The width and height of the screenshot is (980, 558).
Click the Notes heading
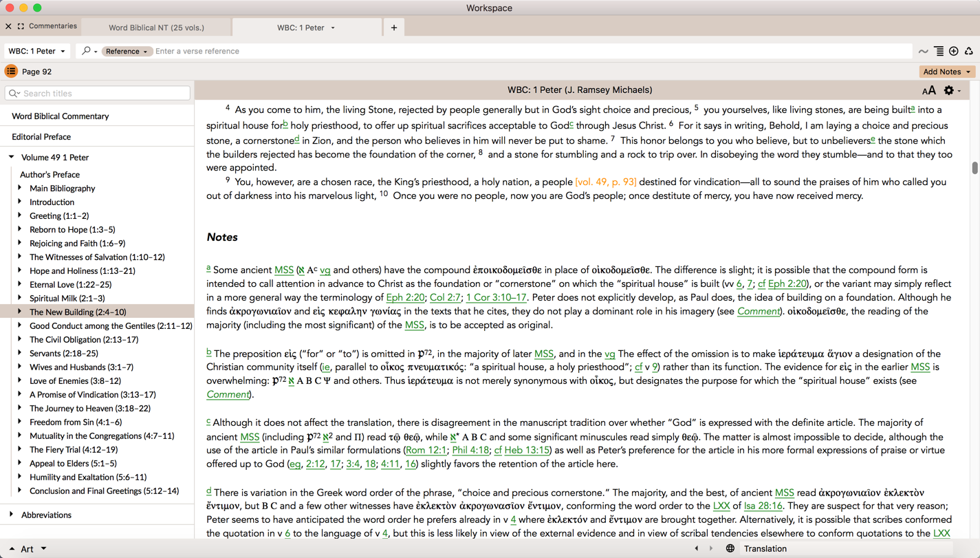222,237
